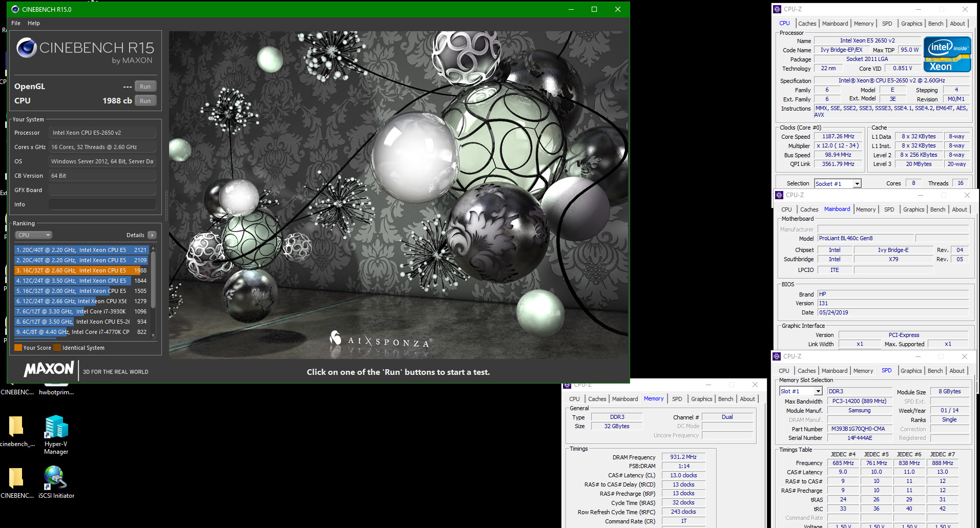Viewport: 980px width, 528px height.
Task: Click the Processor field Intel Xeon CPU E5-2650 v2
Action: (x=102, y=133)
